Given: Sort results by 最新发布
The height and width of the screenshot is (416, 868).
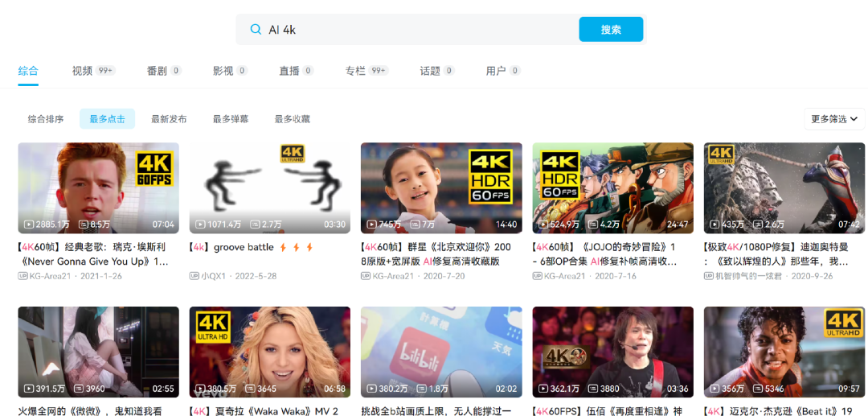Looking at the screenshot, I should coord(169,119).
